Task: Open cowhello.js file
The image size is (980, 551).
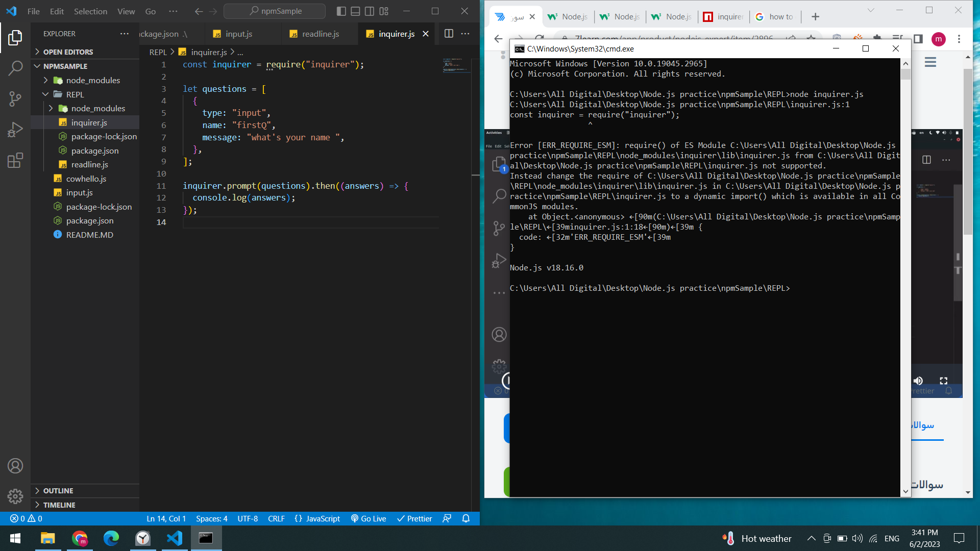Action: pos(85,179)
